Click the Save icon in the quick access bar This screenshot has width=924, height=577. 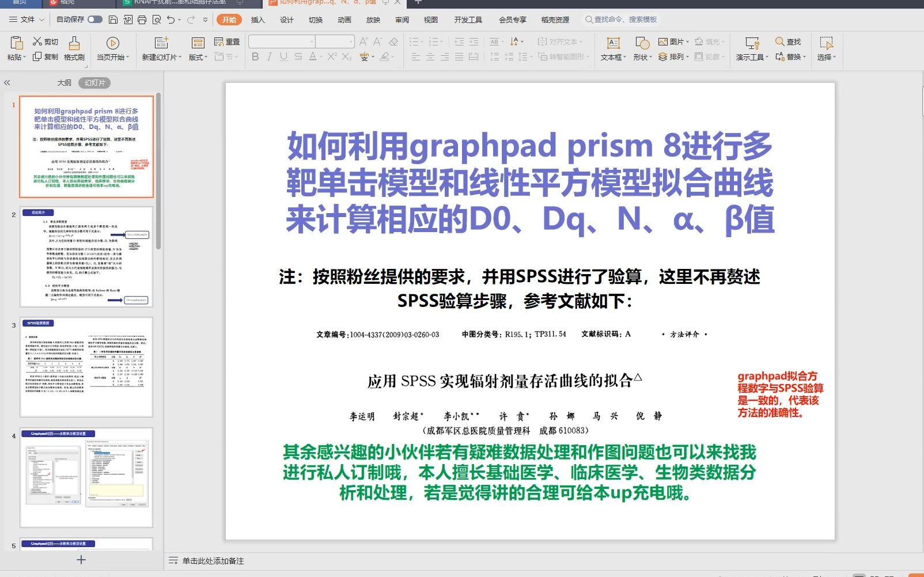113,20
